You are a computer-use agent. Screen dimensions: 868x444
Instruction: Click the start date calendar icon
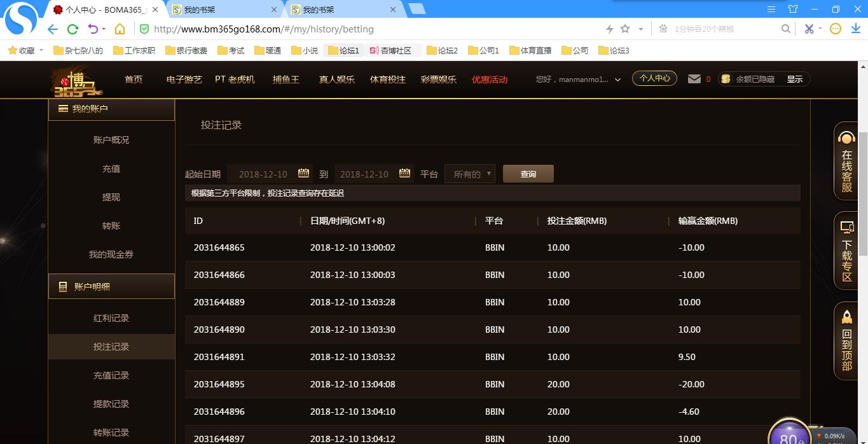coord(303,173)
